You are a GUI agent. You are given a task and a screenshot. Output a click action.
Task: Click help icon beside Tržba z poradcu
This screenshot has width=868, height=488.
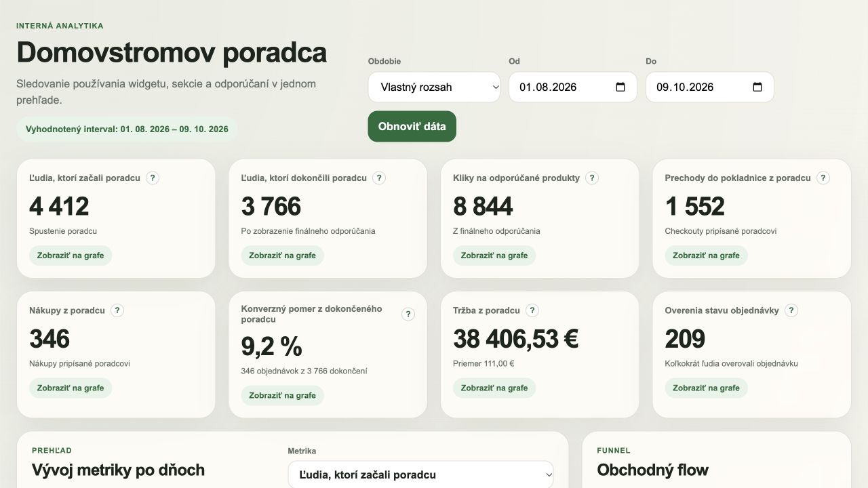click(x=532, y=310)
